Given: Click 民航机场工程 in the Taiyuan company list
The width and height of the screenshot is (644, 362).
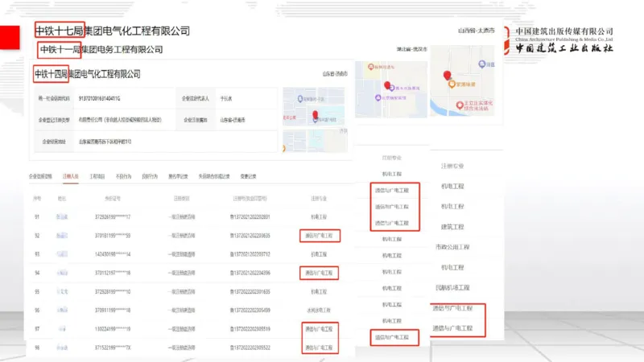Looking at the screenshot, I should [x=452, y=288].
